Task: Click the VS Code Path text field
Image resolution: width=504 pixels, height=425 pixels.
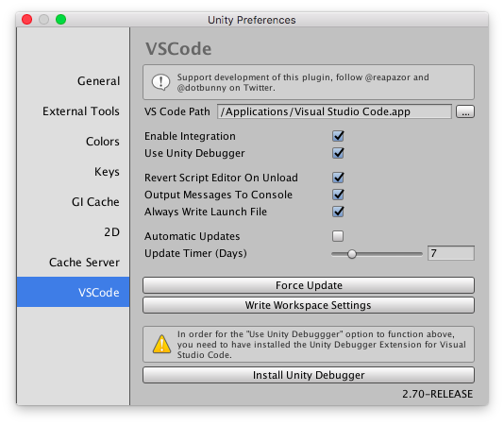Action: click(334, 111)
